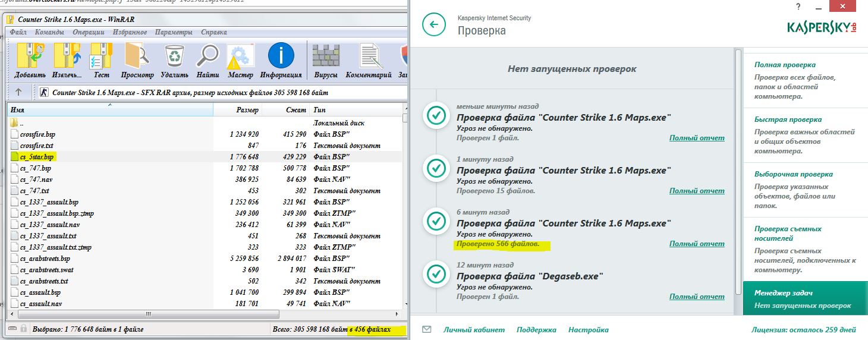Open the Справка menu
The image size is (868, 340).
pos(213,32)
